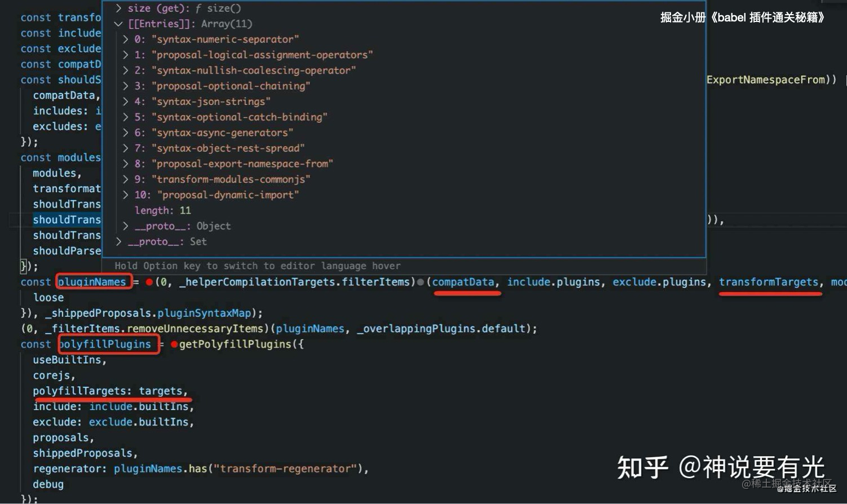
Task: Click the excludes: property line
Action: click(67, 127)
